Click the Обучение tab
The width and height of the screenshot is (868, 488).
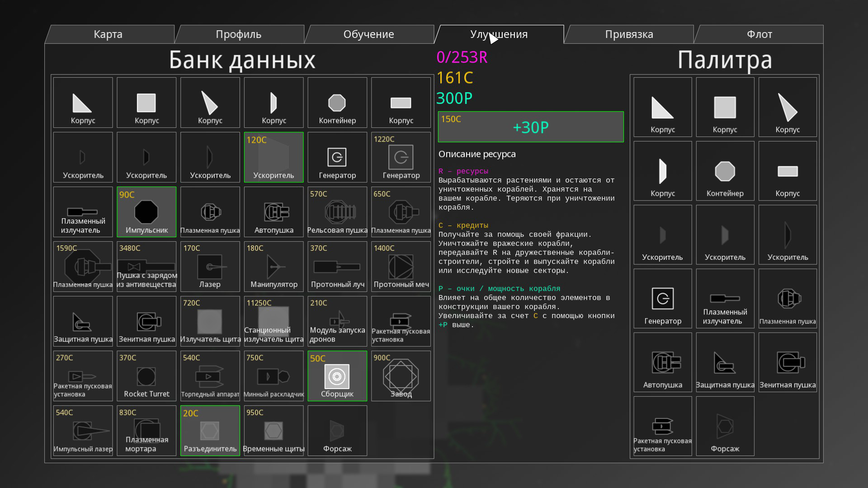coord(368,34)
